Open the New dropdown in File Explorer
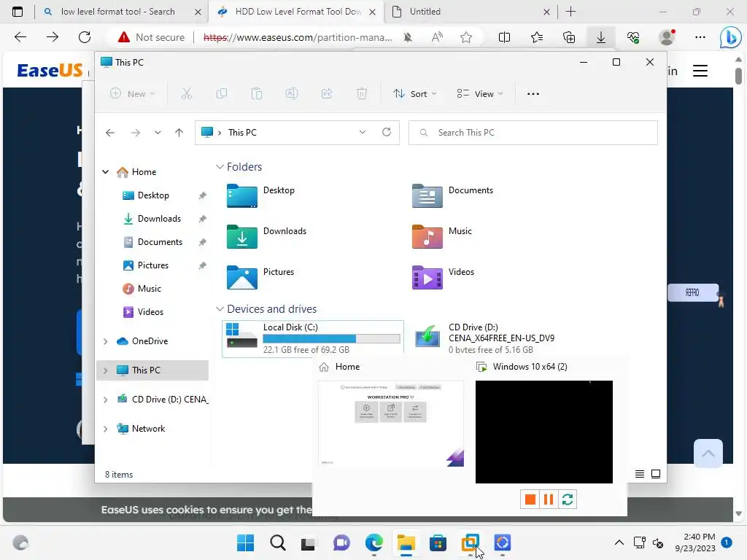The height and width of the screenshot is (560, 747). (133, 94)
